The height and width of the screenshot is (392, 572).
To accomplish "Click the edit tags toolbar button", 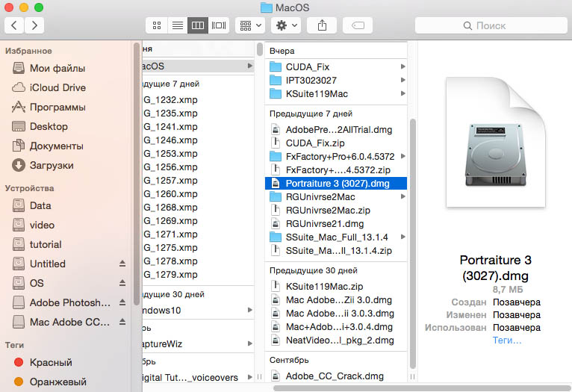I will click(x=358, y=25).
